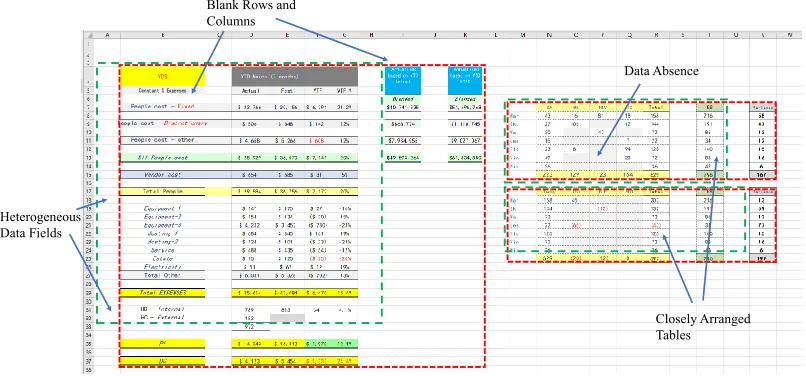Click the Total header in upper right table

pyautogui.click(x=656, y=108)
